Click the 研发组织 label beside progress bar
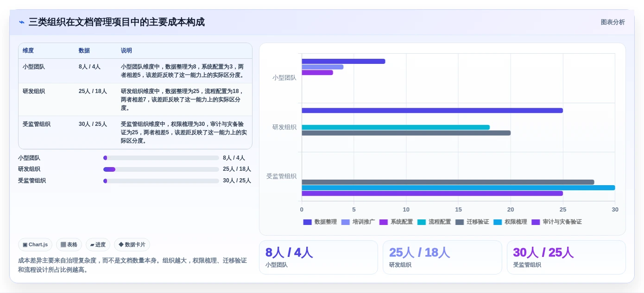The height and width of the screenshot is (293, 644). (x=29, y=169)
